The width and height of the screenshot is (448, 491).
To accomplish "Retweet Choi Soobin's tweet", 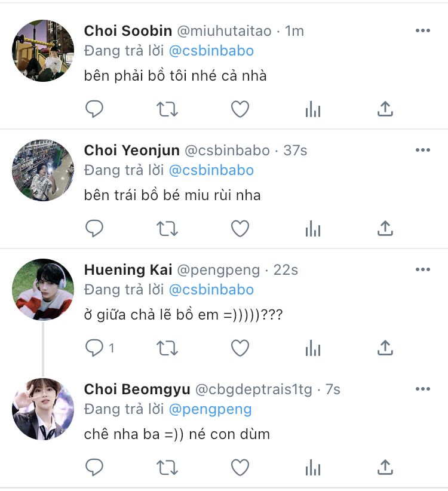I will click(167, 109).
